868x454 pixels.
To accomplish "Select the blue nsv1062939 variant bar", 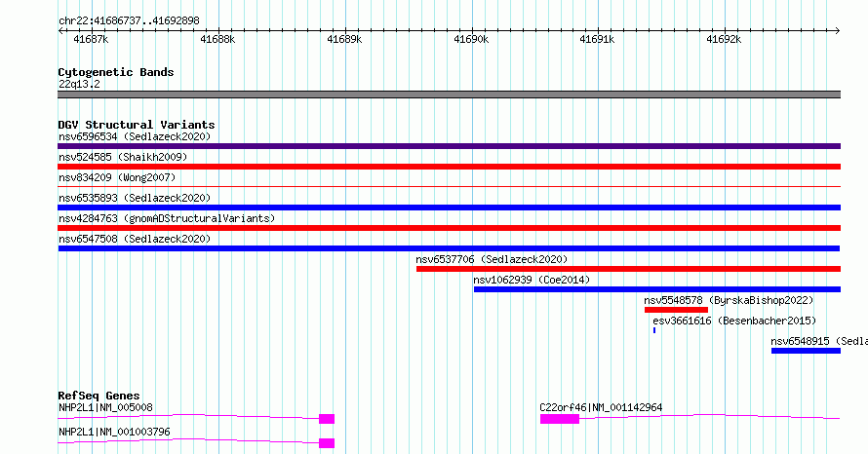I will [657, 289].
